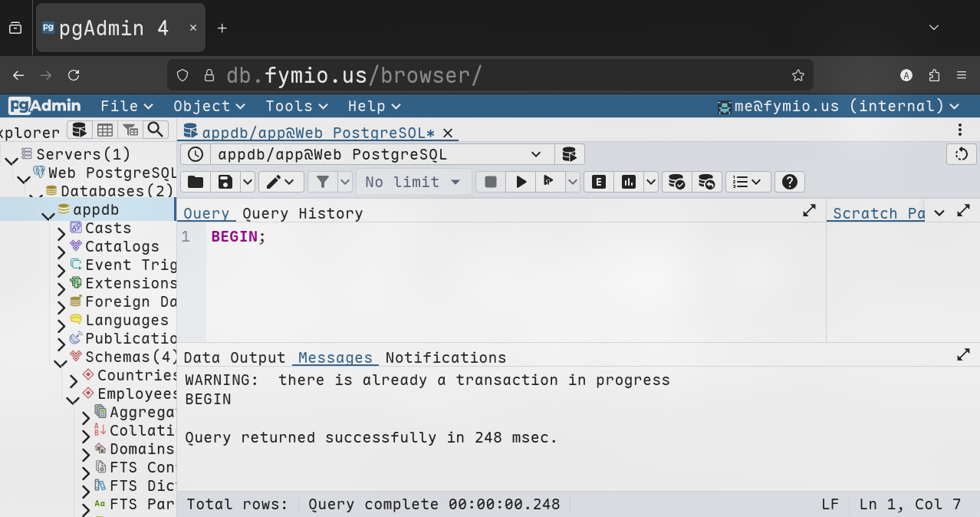980x517 pixels.
Task: Click the Execute query play button
Action: [x=521, y=182]
